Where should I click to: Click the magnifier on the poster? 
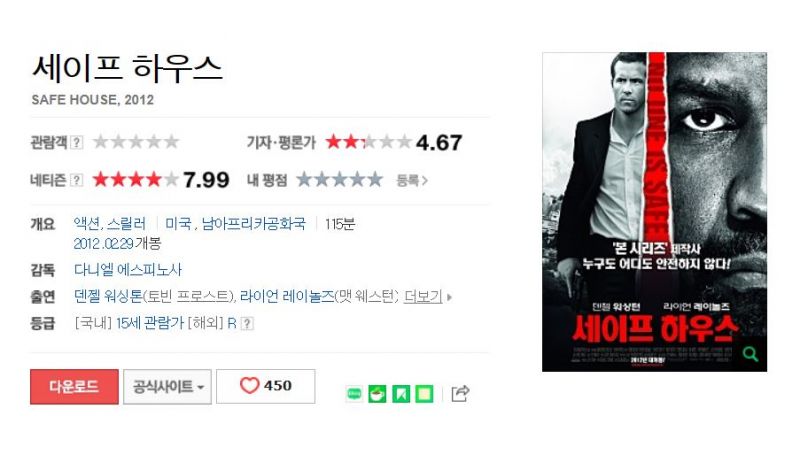(750, 353)
